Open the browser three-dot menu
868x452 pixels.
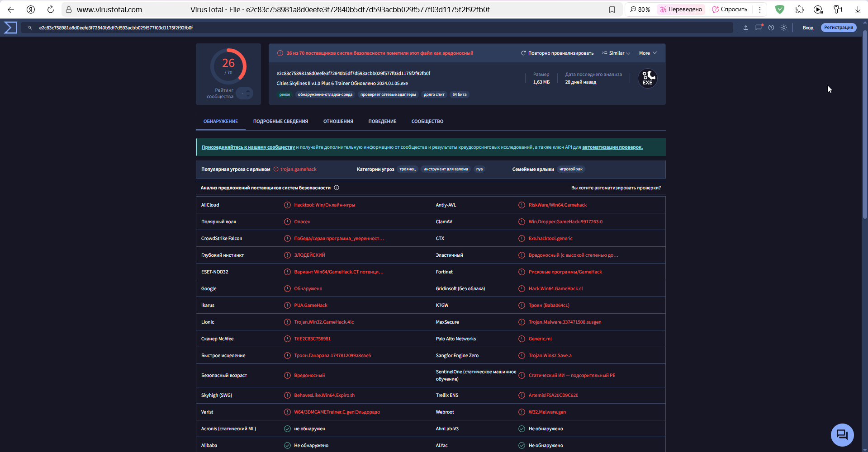[x=760, y=9]
